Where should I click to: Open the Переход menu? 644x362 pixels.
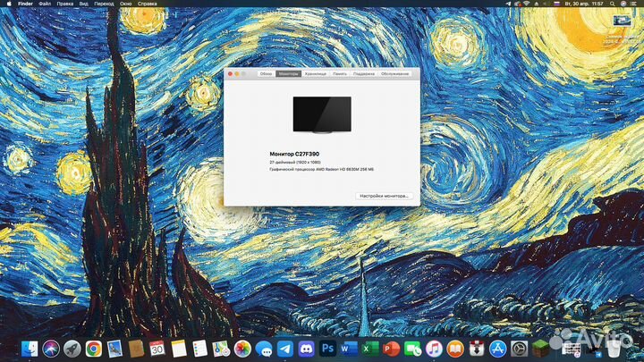pos(104,4)
